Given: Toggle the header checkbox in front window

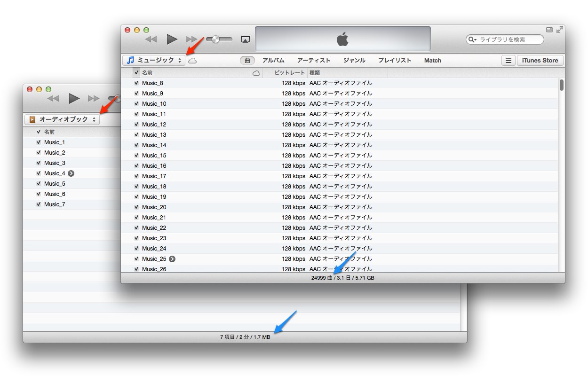Looking at the screenshot, I should coord(136,73).
